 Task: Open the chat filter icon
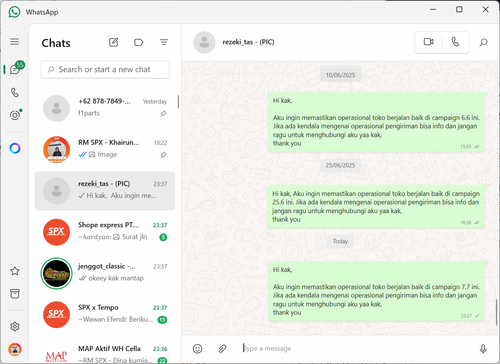(163, 42)
